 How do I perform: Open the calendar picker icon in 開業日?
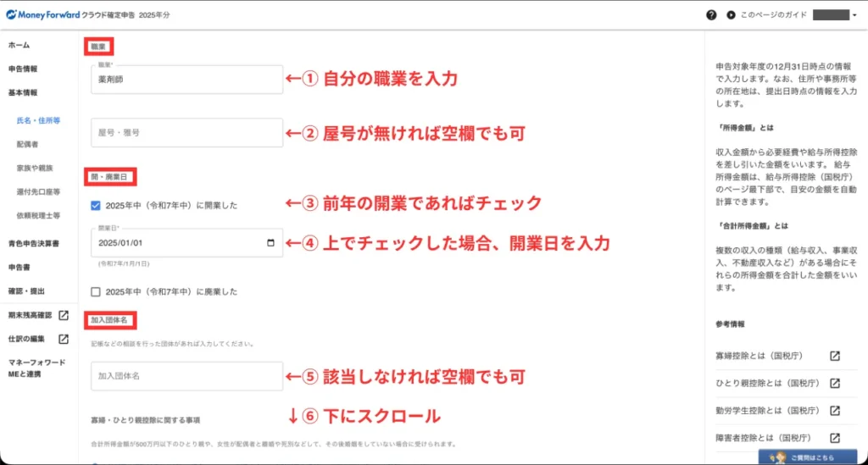point(270,243)
